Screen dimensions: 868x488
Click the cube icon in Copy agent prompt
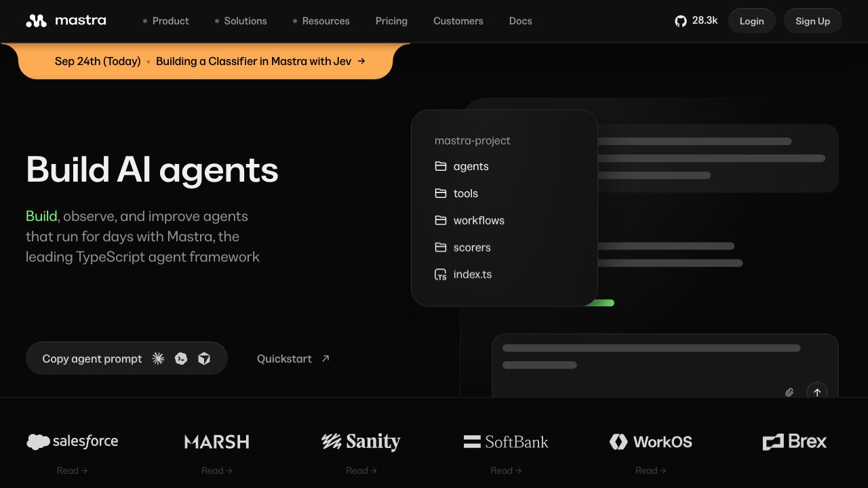pyautogui.click(x=204, y=359)
